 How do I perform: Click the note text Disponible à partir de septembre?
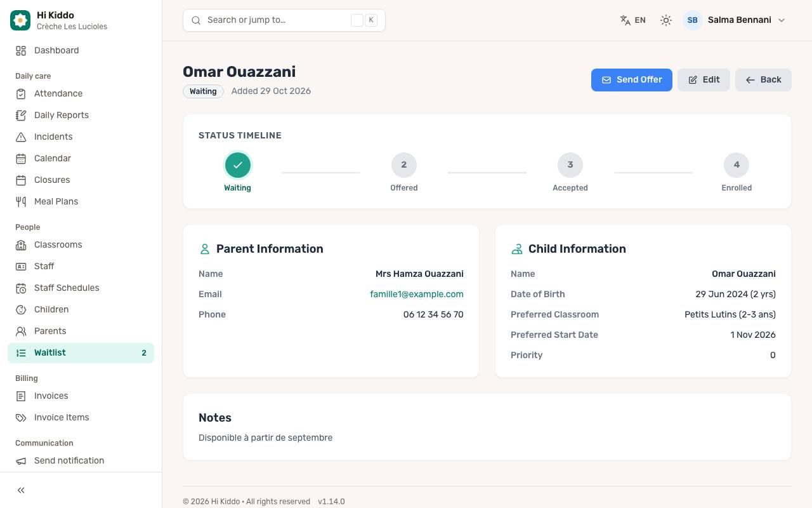pos(265,438)
